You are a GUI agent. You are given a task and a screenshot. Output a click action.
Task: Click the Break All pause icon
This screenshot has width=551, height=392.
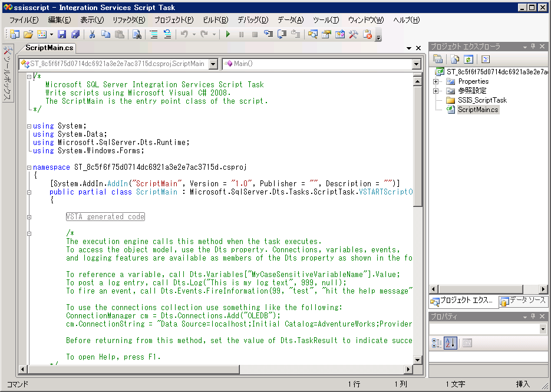click(x=242, y=34)
